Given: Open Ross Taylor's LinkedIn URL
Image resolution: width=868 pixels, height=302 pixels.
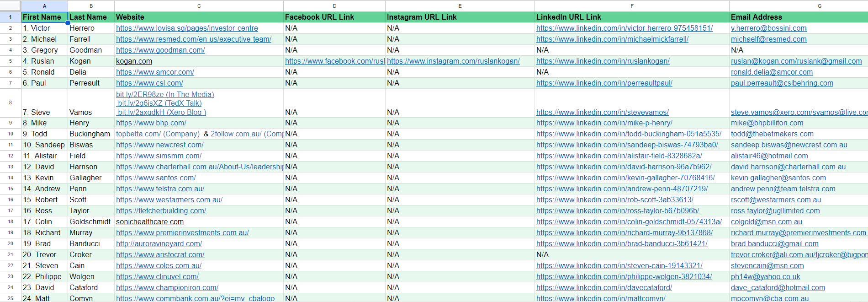Looking at the screenshot, I should click(x=618, y=211).
